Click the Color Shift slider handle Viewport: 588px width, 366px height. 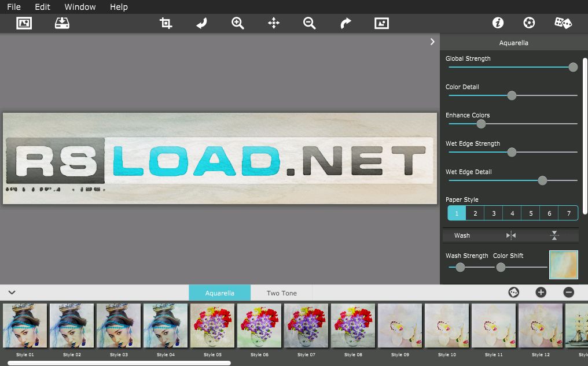[x=501, y=267]
